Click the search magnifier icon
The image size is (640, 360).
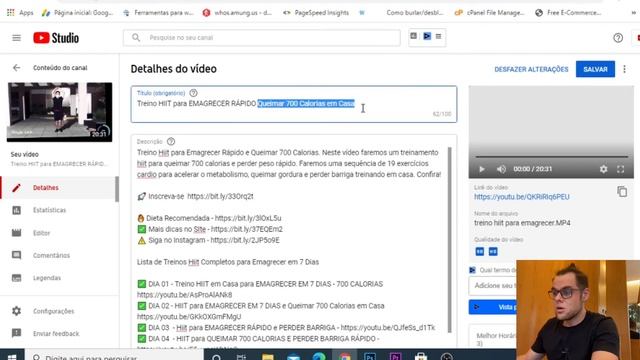(x=136, y=38)
